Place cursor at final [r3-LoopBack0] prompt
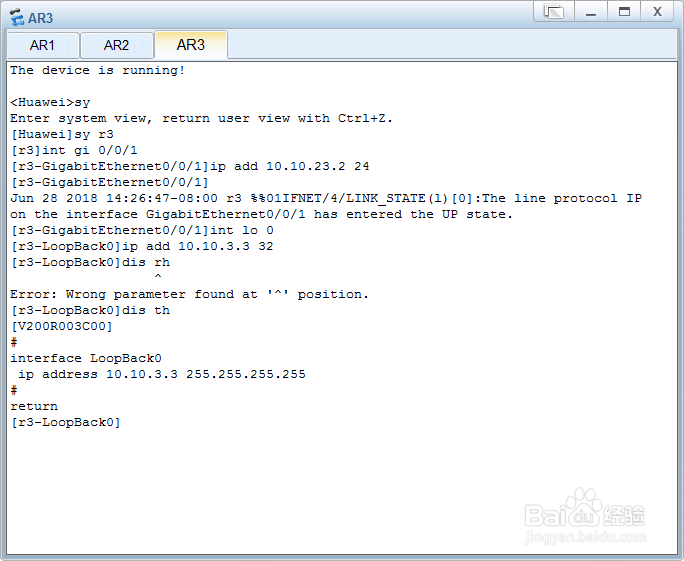The image size is (684, 561). [65, 422]
